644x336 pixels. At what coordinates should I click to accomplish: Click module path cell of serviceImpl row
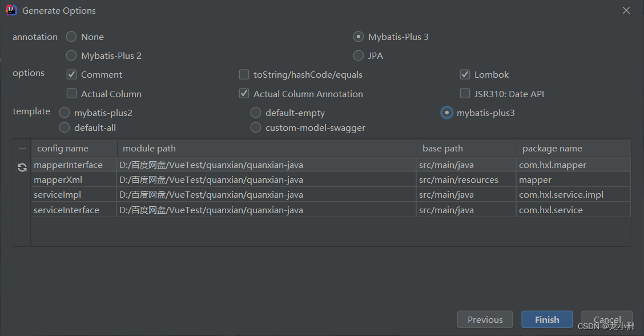click(x=267, y=194)
